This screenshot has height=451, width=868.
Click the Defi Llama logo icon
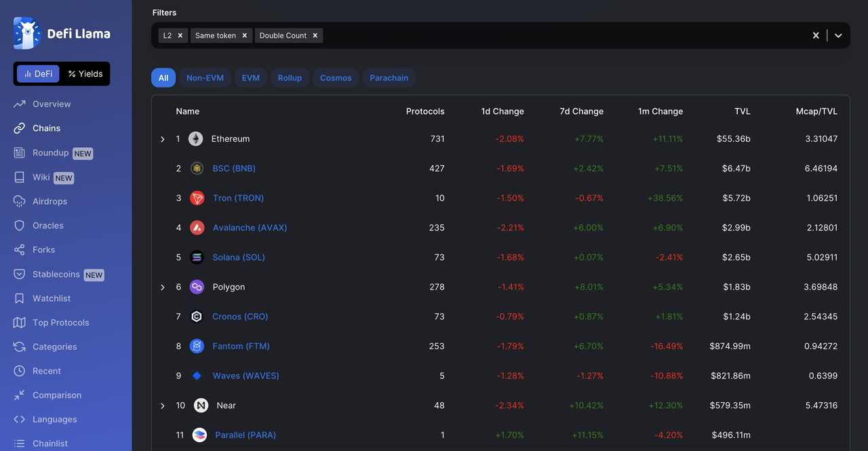pyautogui.click(x=26, y=33)
